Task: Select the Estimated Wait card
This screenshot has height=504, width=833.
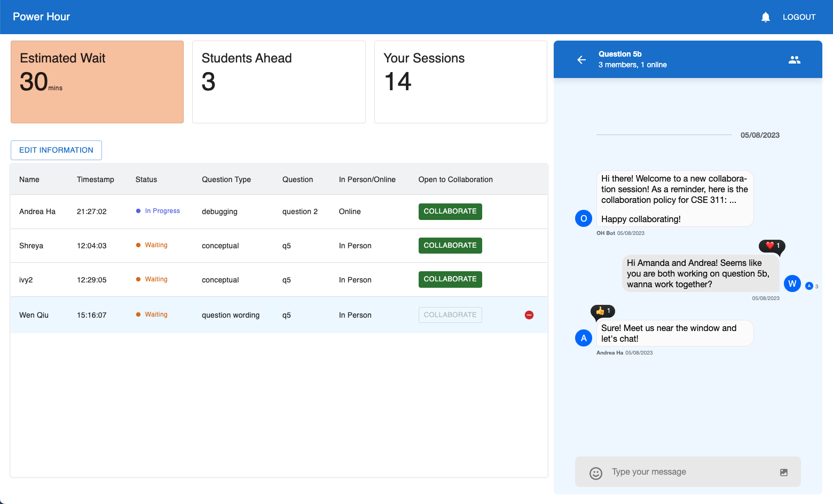Action: coord(97,82)
